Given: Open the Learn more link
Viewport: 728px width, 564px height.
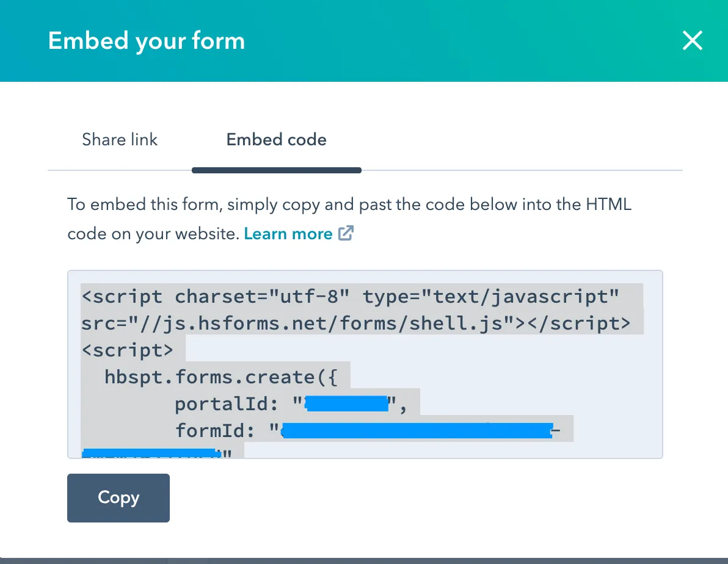Looking at the screenshot, I should point(288,234).
